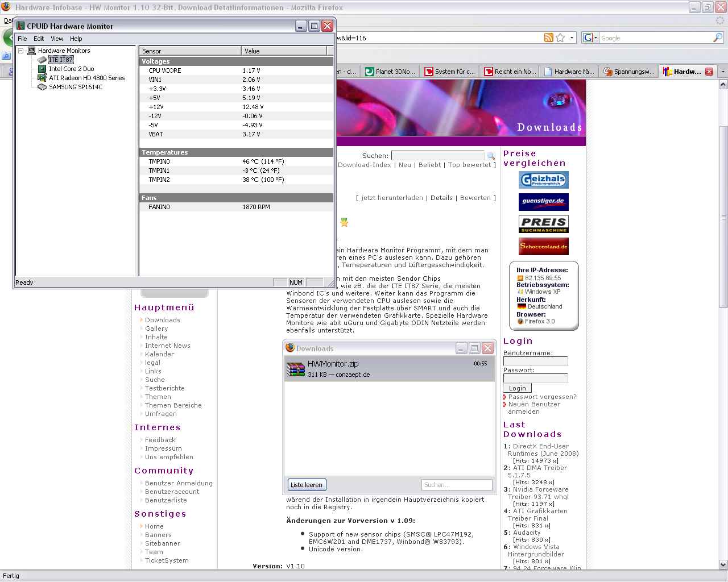Click the Suchen field in Downloads window
Viewport: 728px width, 582px height.
(x=457, y=485)
